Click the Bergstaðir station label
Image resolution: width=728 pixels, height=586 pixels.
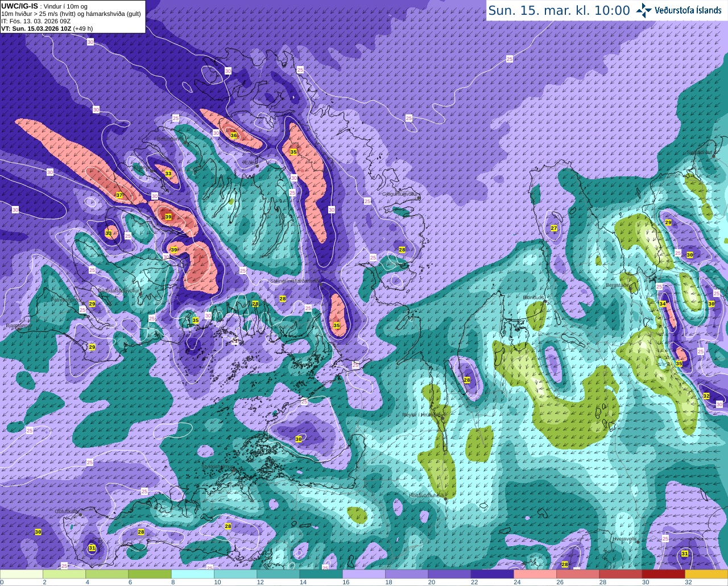tap(618, 285)
